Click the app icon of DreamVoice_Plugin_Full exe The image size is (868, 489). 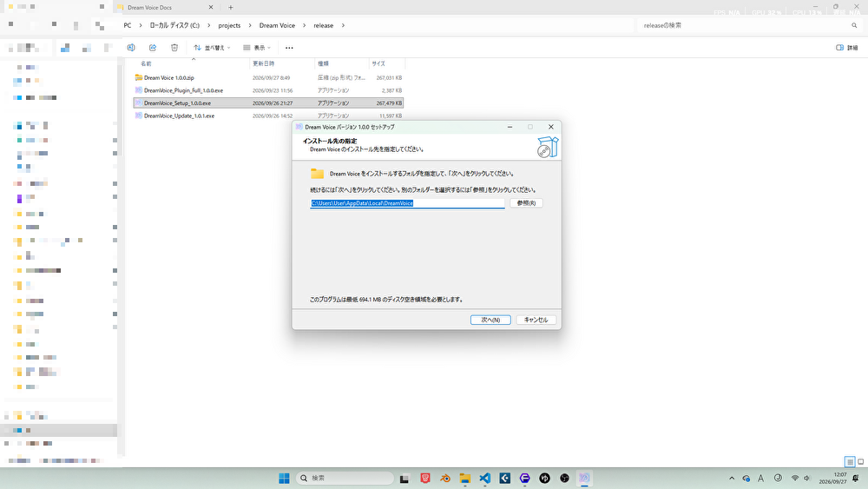139,90
